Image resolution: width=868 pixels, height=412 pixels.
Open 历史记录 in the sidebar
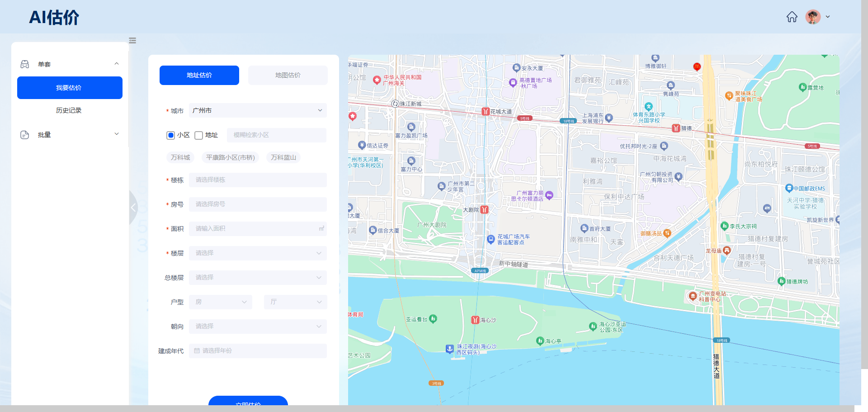(x=69, y=110)
